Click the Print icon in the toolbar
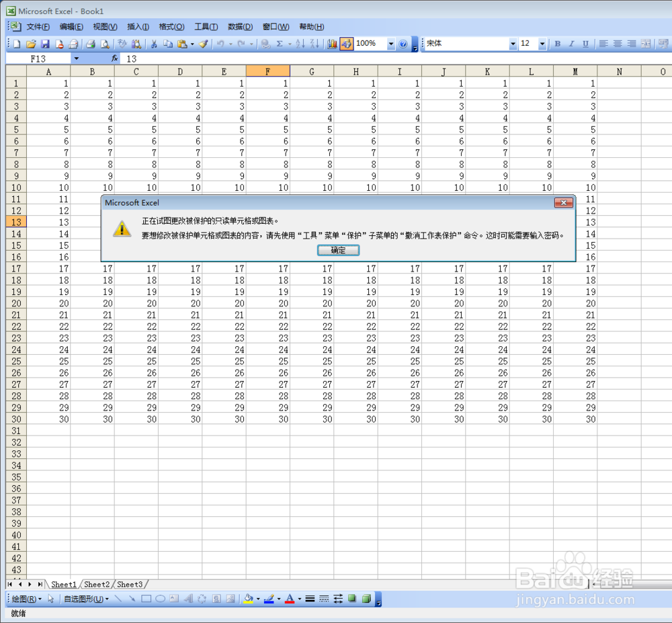This screenshot has height=623, width=672. (90, 44)
